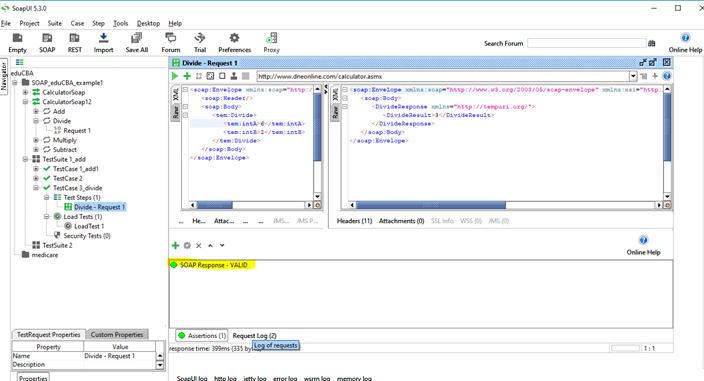Image resolution: width=704 pixels, height=381 pixels.
Task: Add new assertion with green plus in assertions panel
Action: 176,245
